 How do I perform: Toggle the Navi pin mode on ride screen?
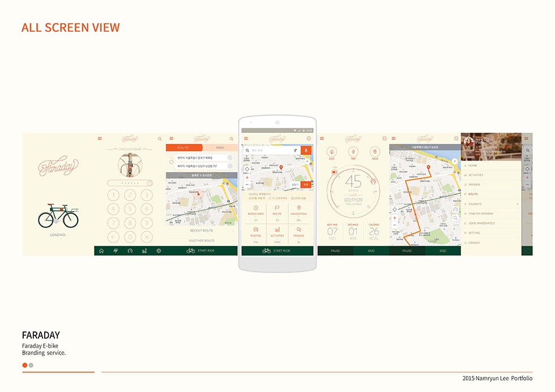pos(374,152)
